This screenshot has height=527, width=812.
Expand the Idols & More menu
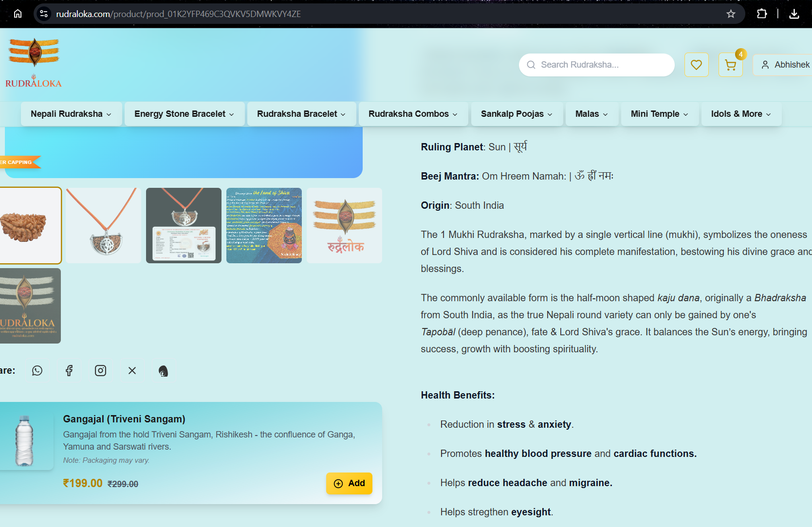click(x=741, y=114)
